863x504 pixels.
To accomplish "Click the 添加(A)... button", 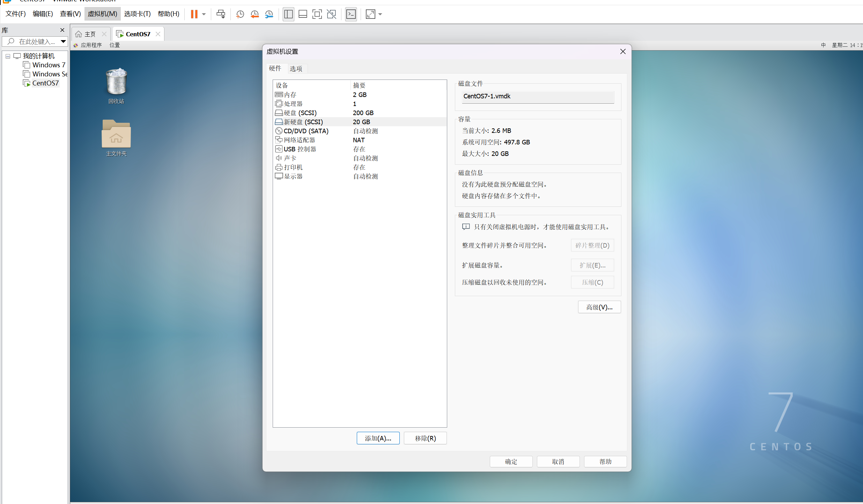I will pos(378,438).
